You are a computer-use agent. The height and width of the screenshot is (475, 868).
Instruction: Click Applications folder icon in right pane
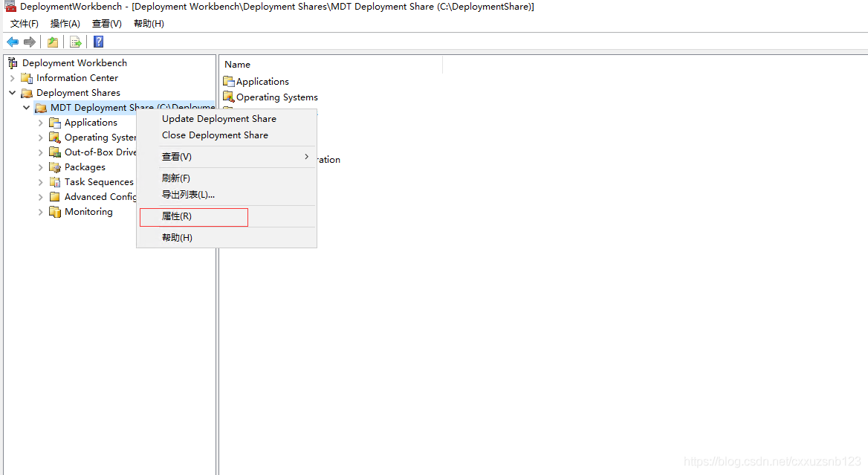coord(229,81)
